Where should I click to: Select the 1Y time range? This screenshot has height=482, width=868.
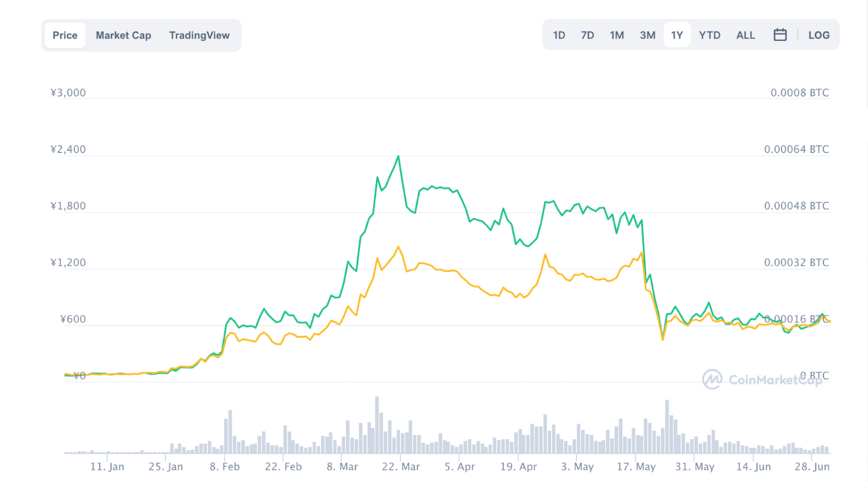coord(677,35)
